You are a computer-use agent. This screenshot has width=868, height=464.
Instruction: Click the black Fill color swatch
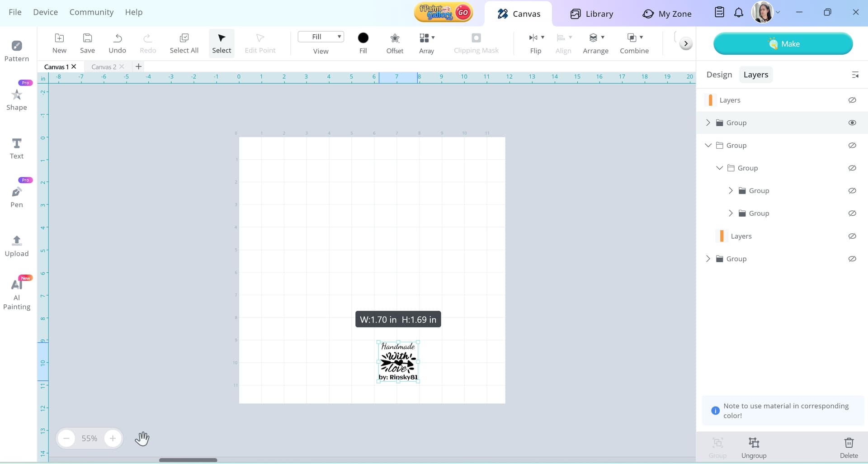[363, 38]
